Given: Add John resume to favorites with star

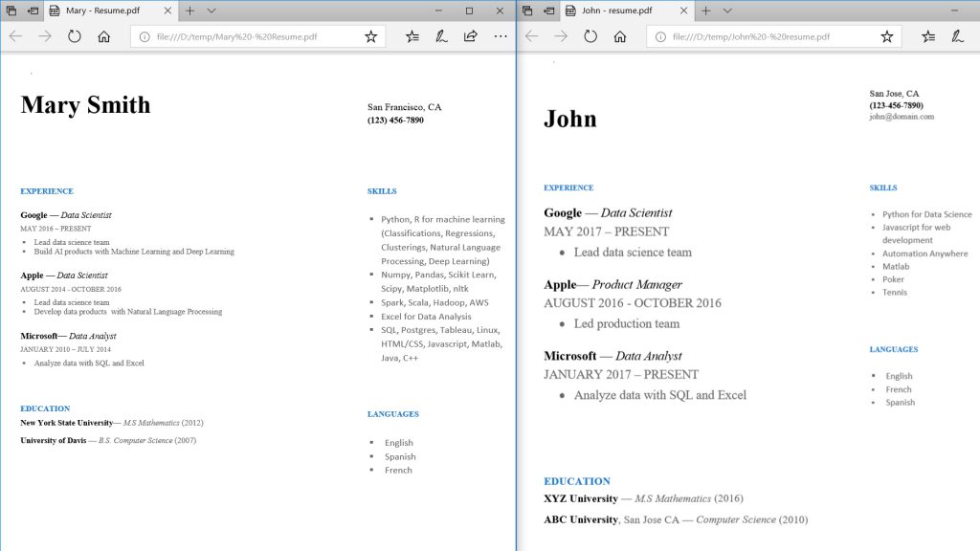Looking at the screenshot, I should point(887,37).
